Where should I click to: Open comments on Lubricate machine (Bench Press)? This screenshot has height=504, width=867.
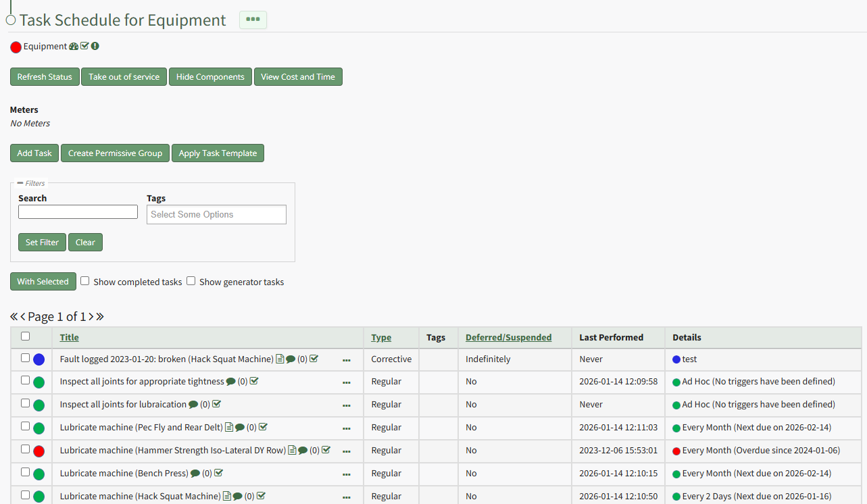pos(195,474)
